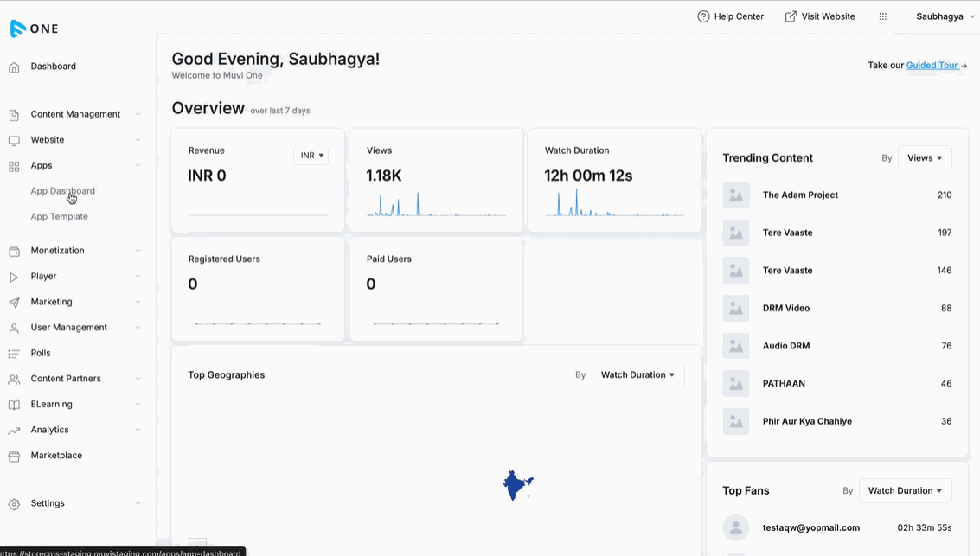Click the Apps grid icon in sidebar
The image size is (980, 556).
point(14,166)
